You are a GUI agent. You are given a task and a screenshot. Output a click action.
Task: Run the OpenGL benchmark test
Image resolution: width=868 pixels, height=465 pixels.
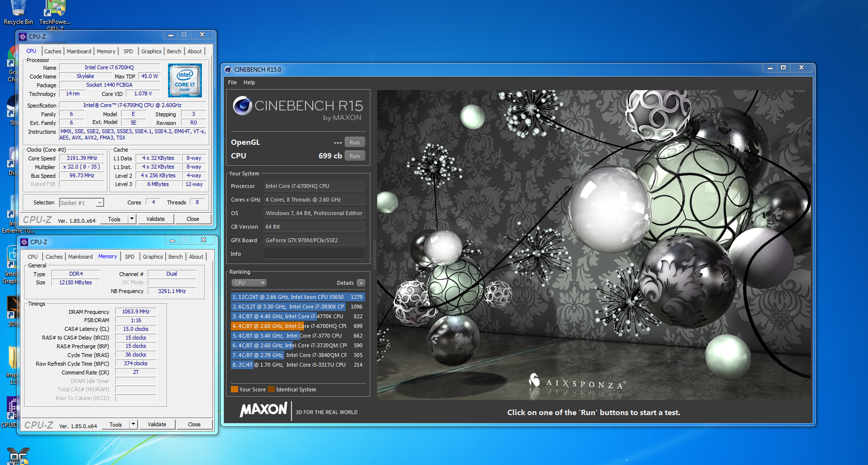355,142
